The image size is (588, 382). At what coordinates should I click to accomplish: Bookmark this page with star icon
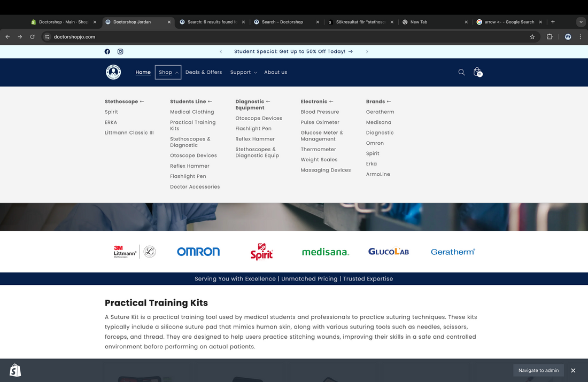click(532, 37)
